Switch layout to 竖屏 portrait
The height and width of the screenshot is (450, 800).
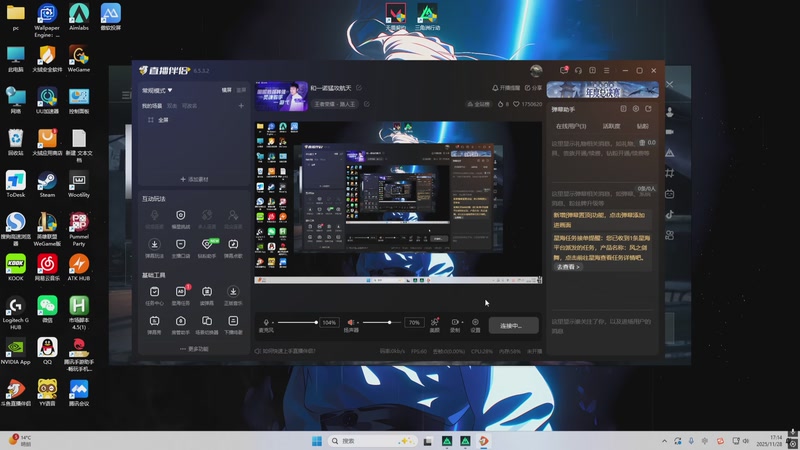tap(241, 90)
